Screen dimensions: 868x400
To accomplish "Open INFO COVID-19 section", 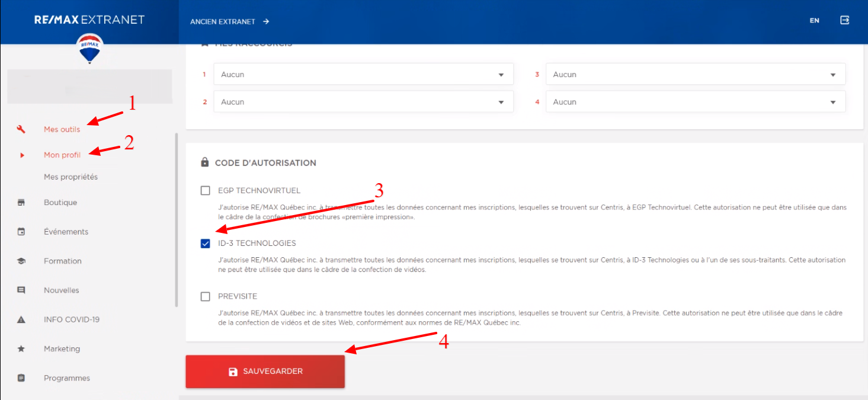I will (72, 319).
